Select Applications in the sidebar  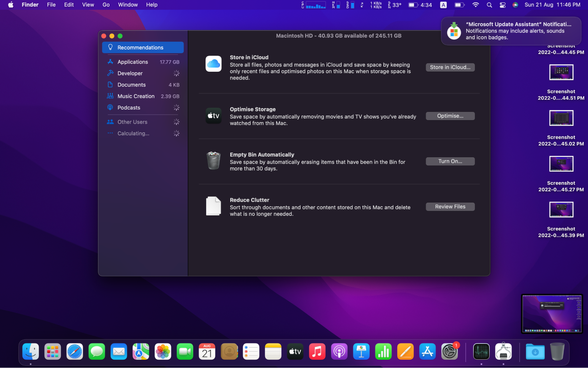[132, 62]
